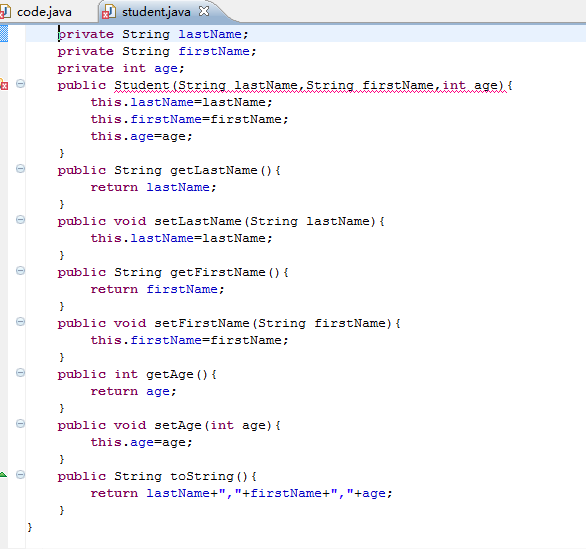The height and width of the screenshot is (549, 586).
Task: Click on 'private int age;' declaration
Action: click(121, 68)
